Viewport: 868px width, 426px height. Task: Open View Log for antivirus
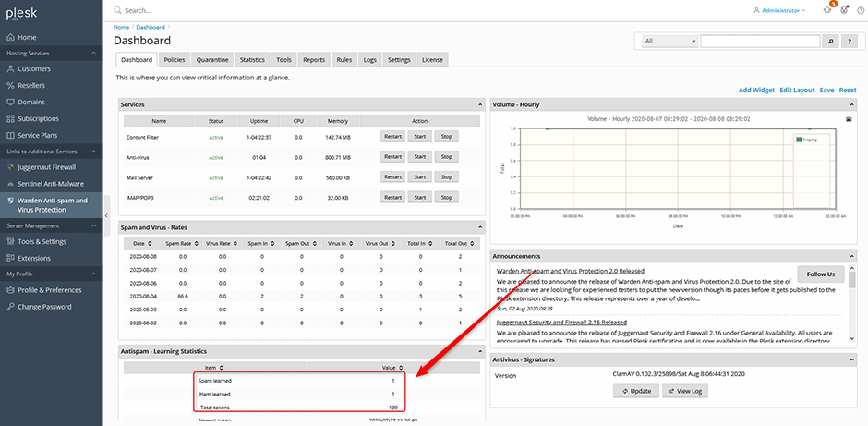[685, 391]
